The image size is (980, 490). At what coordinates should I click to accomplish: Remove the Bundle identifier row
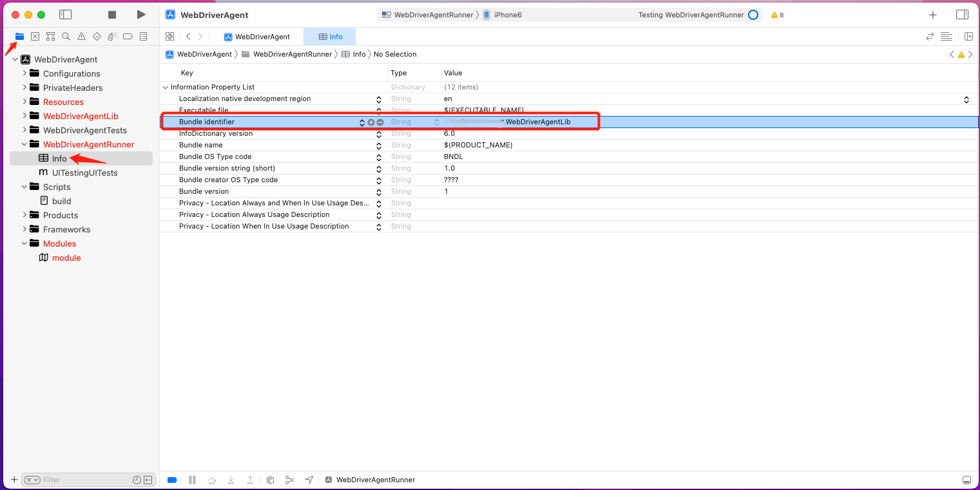click(380, 122)
